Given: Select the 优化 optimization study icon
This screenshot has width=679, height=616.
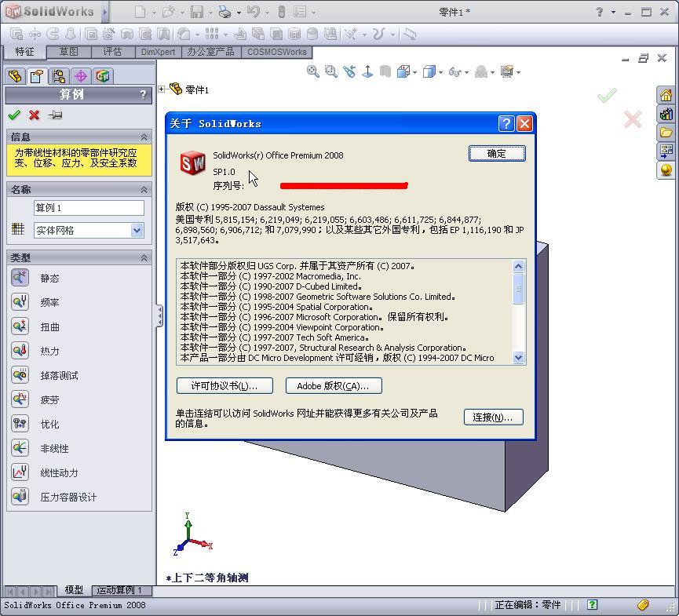Looking at the screenshot, I should (20, 424).
